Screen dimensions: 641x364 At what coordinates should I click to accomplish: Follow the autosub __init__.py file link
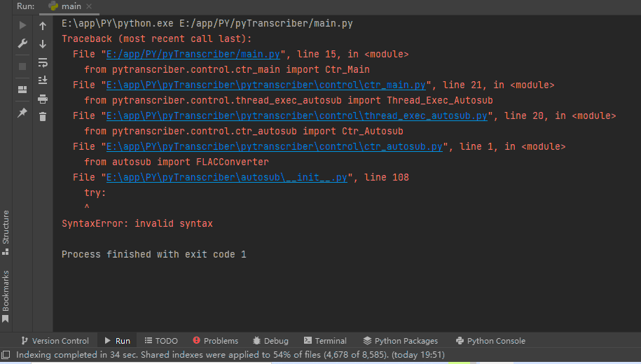click(227, 177)
